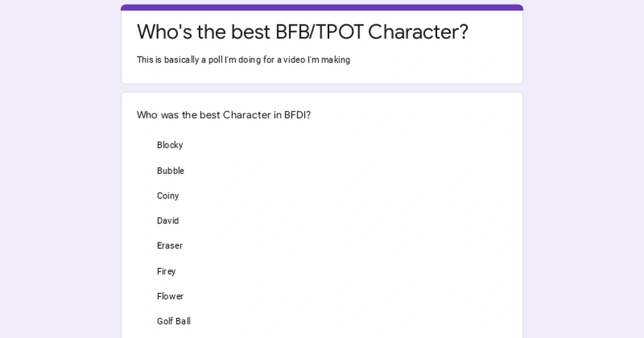Click the Bubble option label
This screenshot has height=338, width=644.
pyautogui.click(x=170, y=171)
